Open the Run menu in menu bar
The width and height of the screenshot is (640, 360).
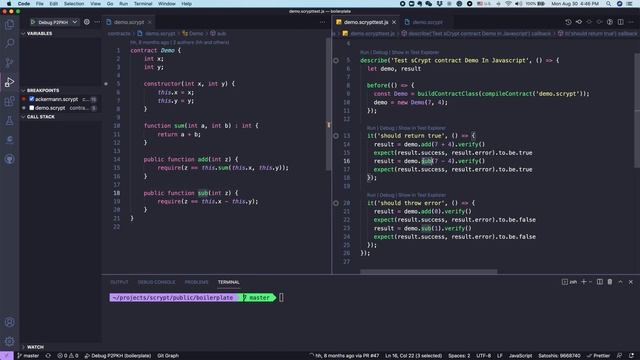[x=123, y=4]
